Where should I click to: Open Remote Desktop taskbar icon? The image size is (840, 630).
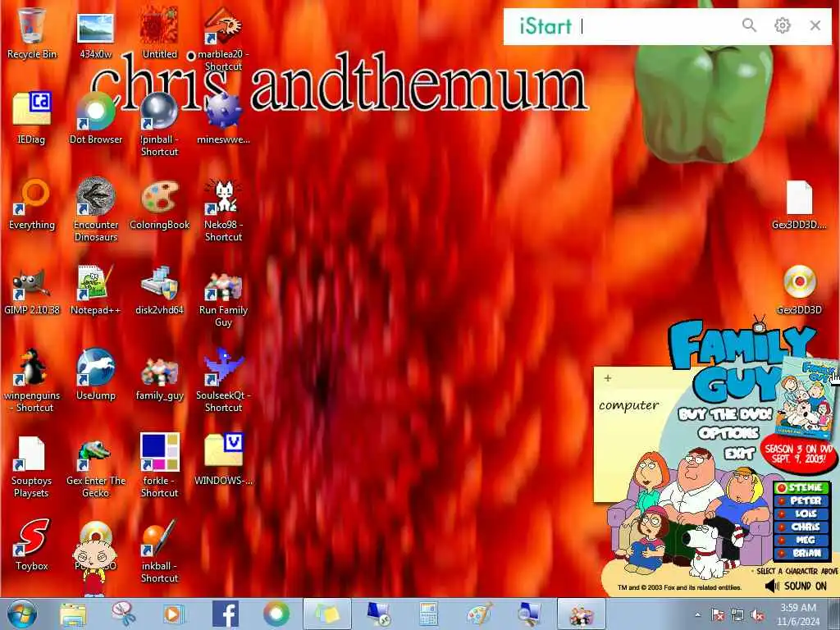click(378, 614)
